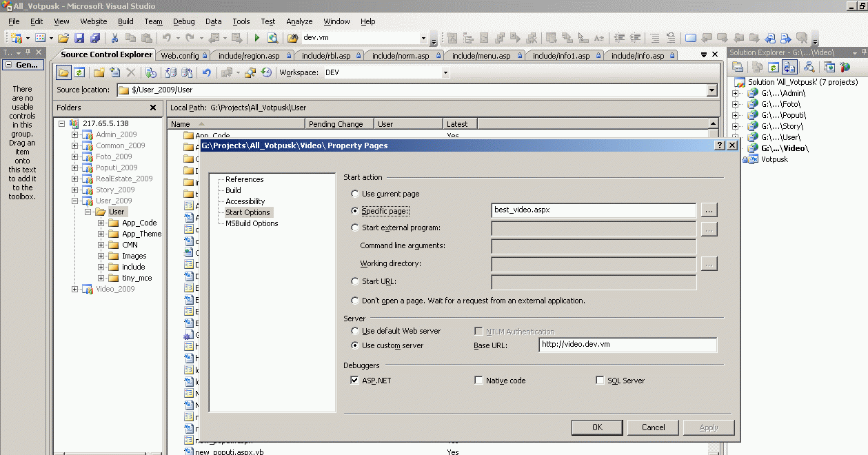The height and width of the screenshot is (455, 868).
Task: Click the Get Latest Version icon
Action: 152,72
